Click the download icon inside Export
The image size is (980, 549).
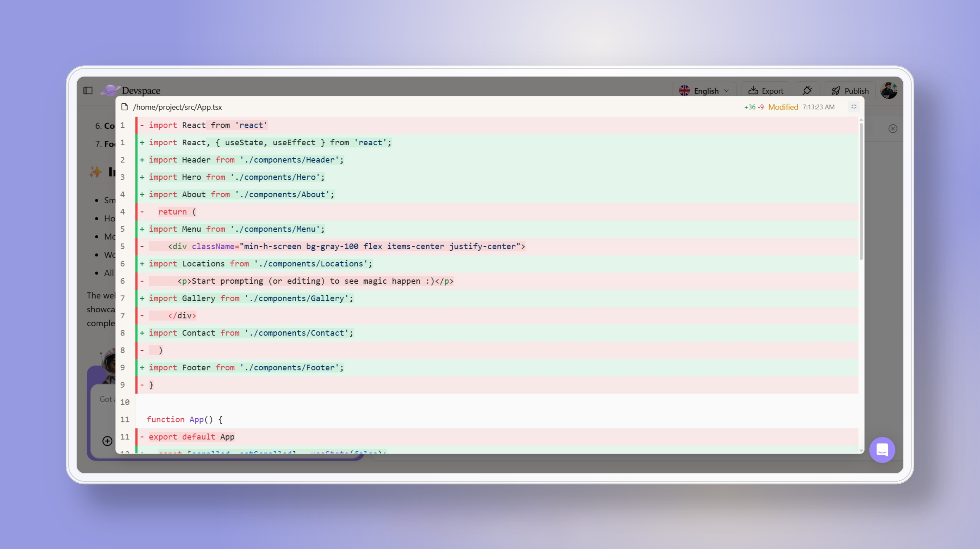[754, 90]
